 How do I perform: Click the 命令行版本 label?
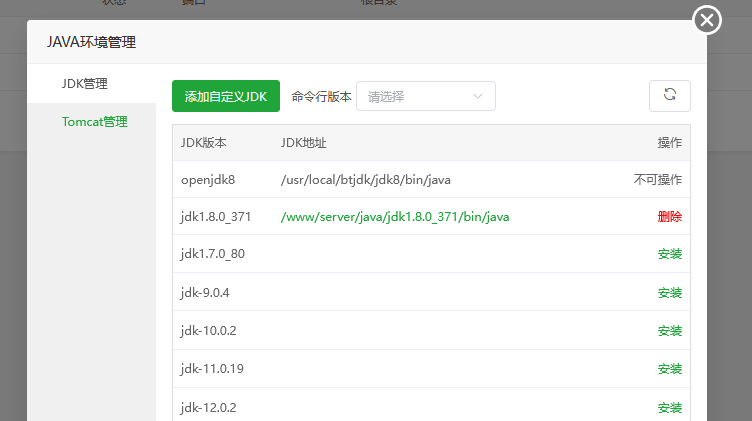pyautogui.click(x=321, y=96)
